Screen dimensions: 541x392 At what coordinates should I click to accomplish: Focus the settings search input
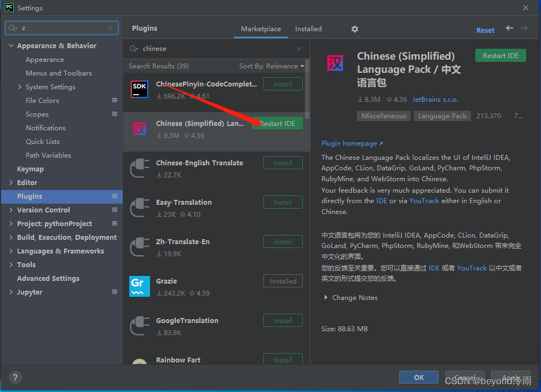pyautogui.click(x=62, y=28)
